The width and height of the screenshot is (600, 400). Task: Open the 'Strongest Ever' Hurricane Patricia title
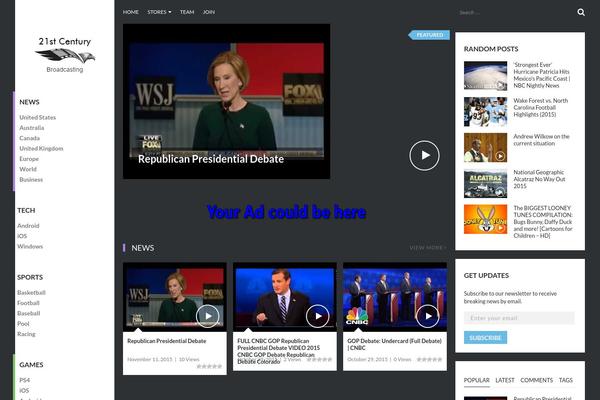[x=541, y=75]
